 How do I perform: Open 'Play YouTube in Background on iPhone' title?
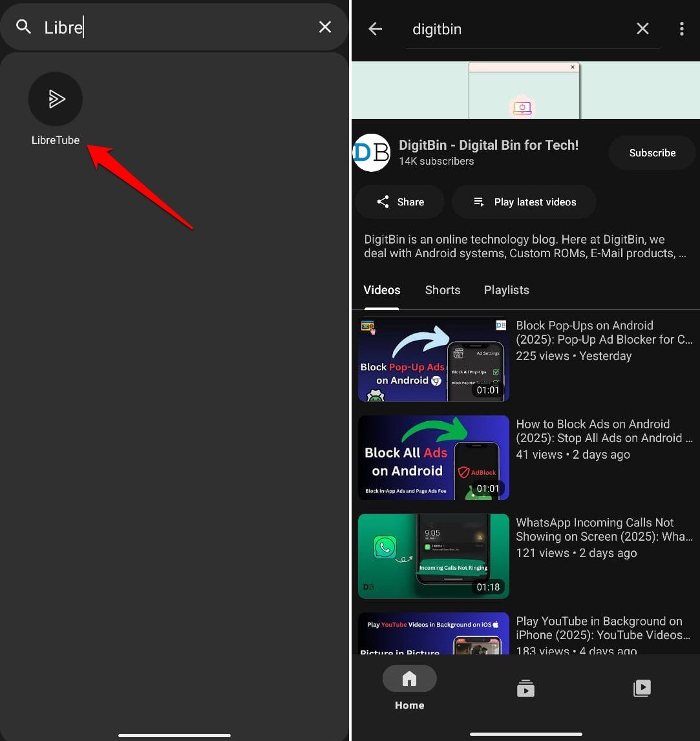[602, 628]
